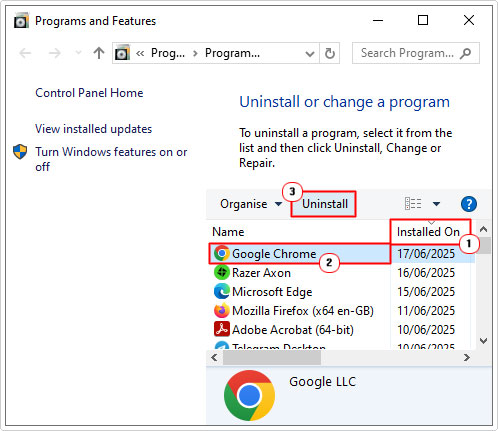
Task: Click the breadcrumb overflow double chevron
Action: pos(140,53)
